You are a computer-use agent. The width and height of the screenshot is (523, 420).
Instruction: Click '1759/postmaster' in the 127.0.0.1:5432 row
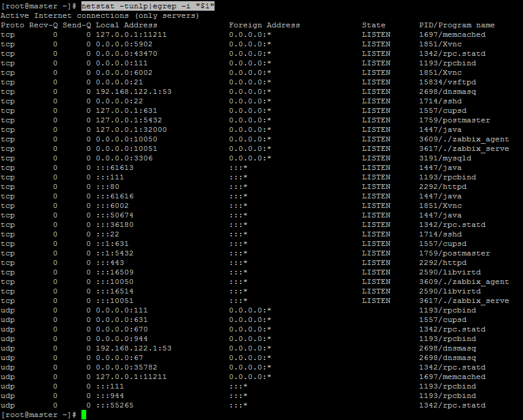tap(455, 121)
